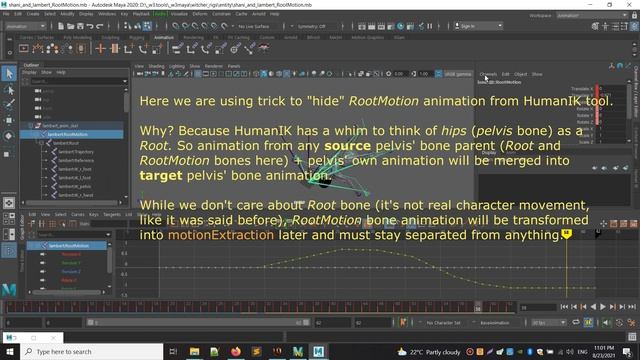Toggle the loop playback button

[576, 322]
